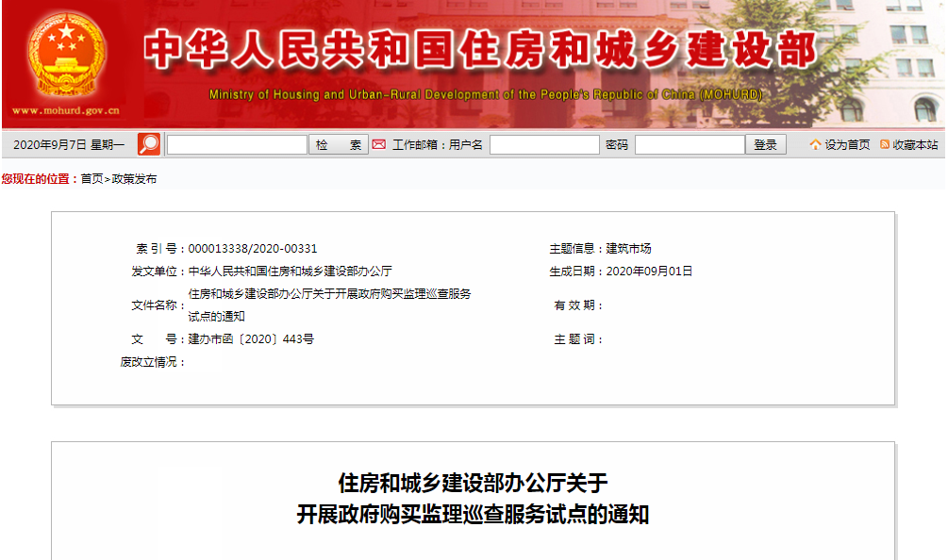The image size is (948, 560).
Task: Click the 收藏本站 link text
Action: [x=915, y=145]
